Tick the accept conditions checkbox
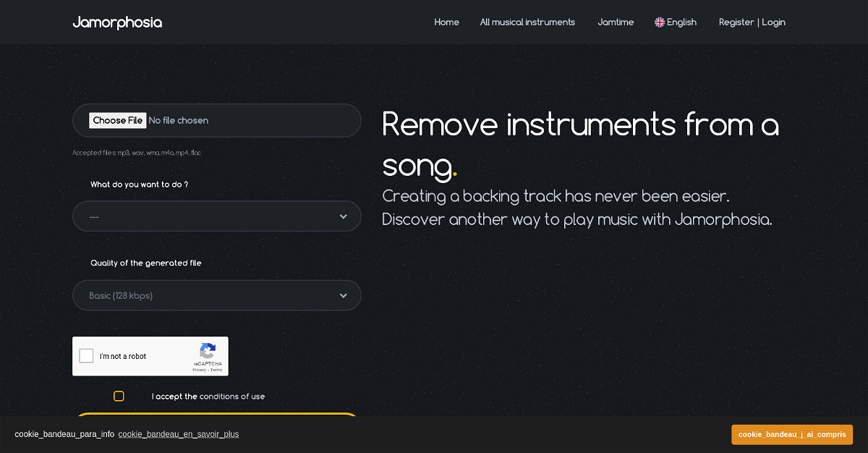Image resolution: width=868 pixels, height=453 pixels. pyautogui.click(x=119, y=396)
